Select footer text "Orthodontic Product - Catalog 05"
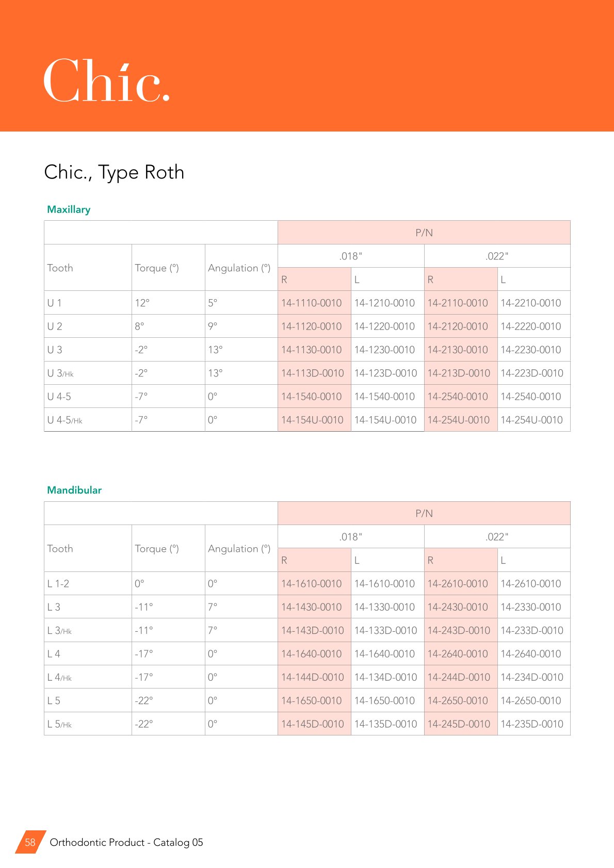Image resolution: width=614 pixels, height=868 pixels. (x=126, y=842)
